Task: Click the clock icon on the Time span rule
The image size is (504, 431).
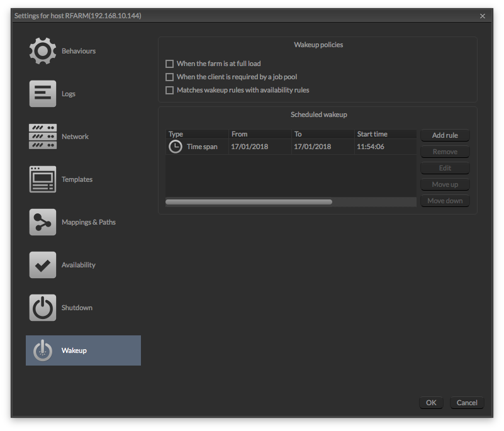Action: [176, 146]
